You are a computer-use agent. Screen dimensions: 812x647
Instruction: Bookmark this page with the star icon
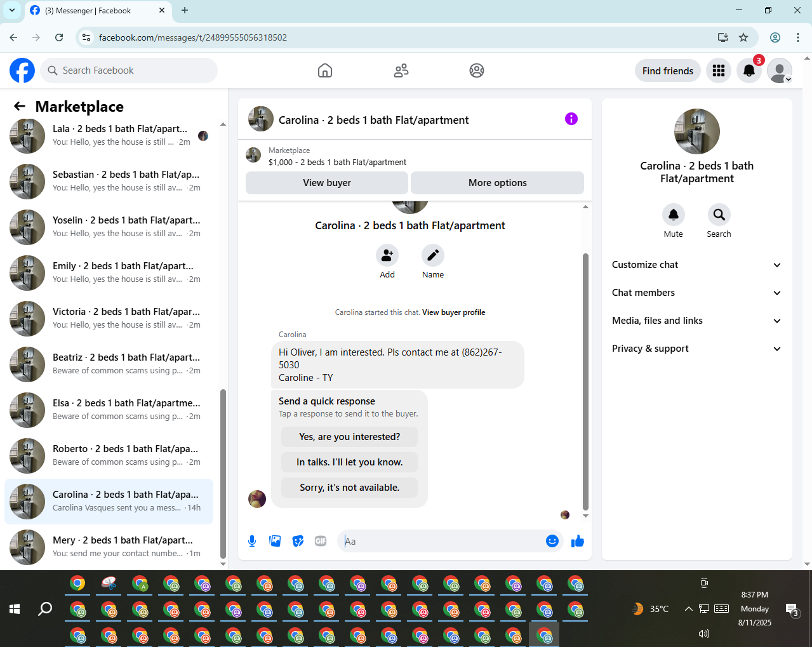[x=743, y=37]
